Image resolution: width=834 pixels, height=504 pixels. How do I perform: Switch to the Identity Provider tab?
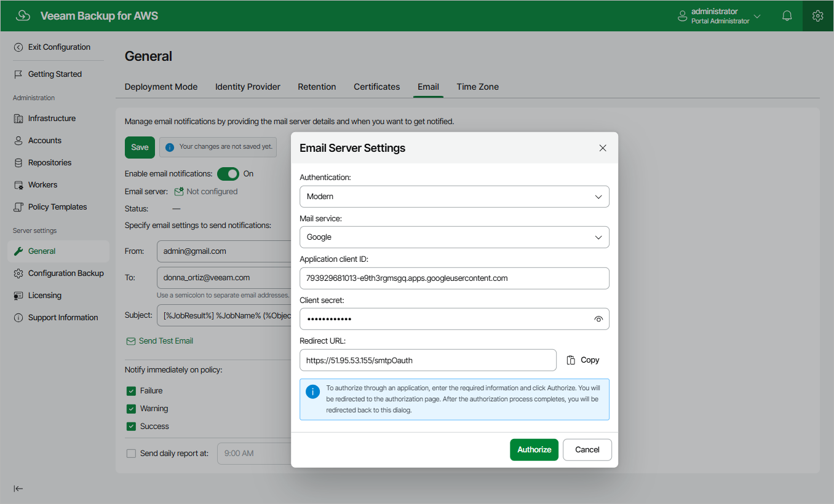click(248, 87)
